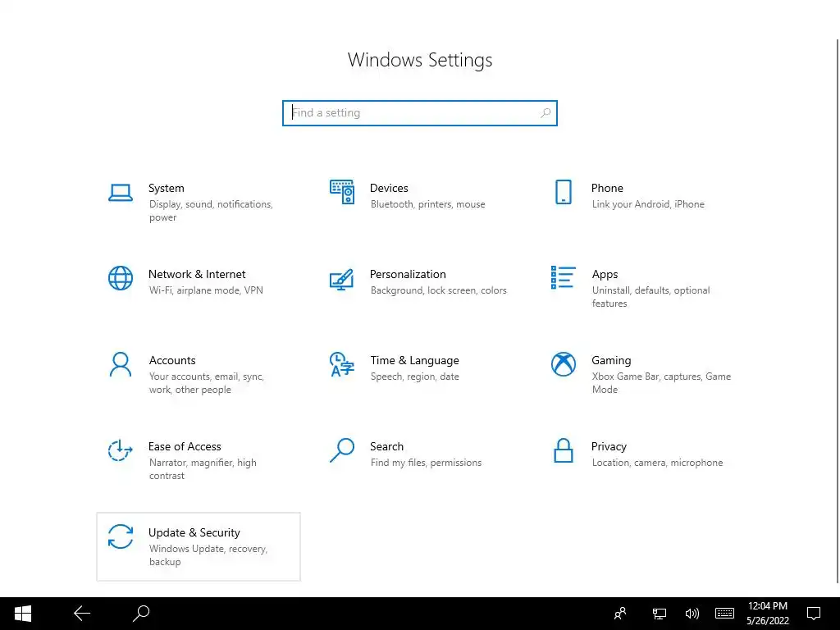Open the System laptop icon

click(x=120, y=192)
